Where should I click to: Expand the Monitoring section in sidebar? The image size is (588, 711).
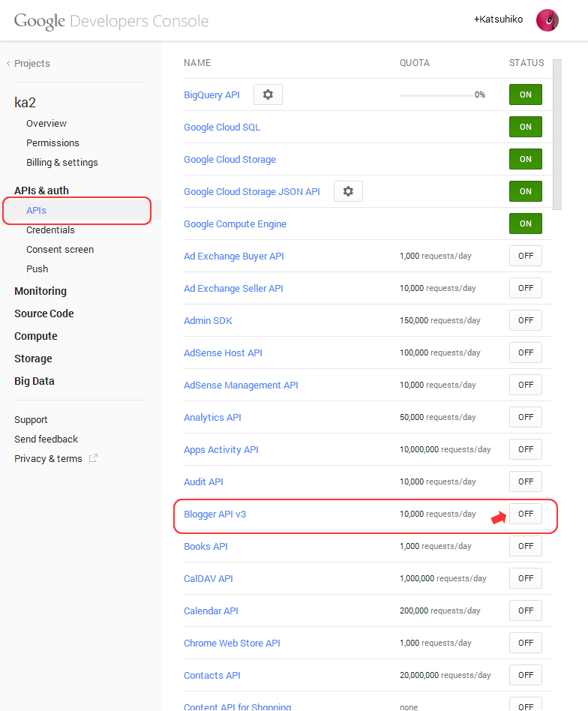point(40,291)
